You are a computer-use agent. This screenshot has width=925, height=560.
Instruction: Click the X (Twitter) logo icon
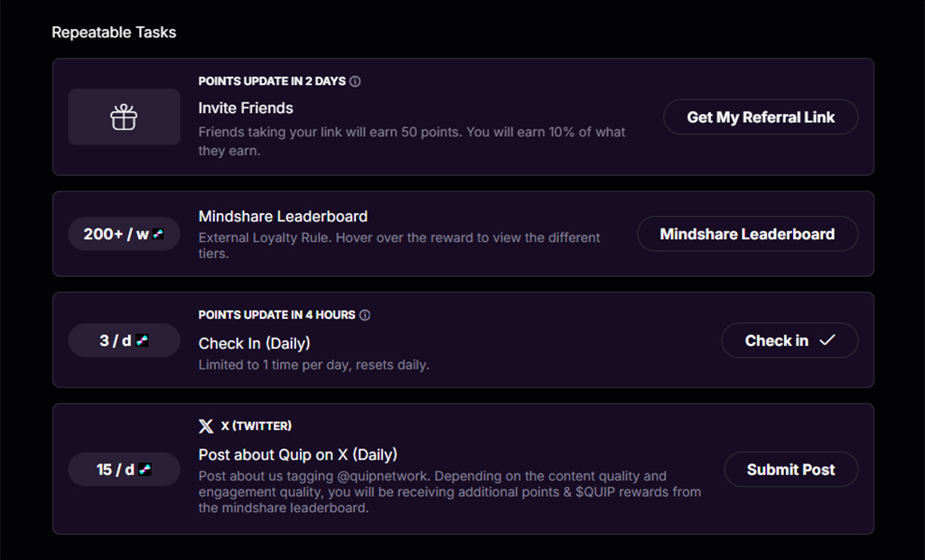tap(206, 426)
